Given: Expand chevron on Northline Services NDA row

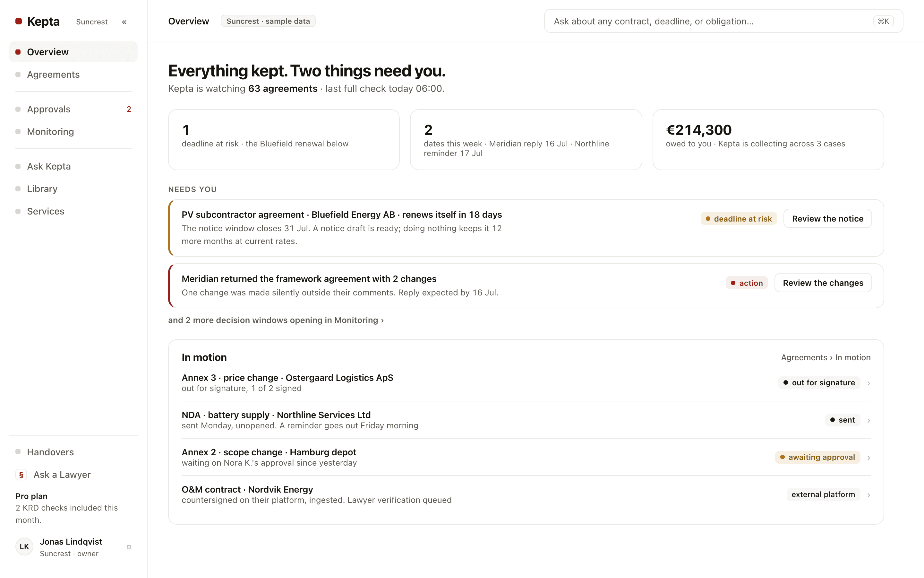Looking at the screenshot, I should point(868,421).
